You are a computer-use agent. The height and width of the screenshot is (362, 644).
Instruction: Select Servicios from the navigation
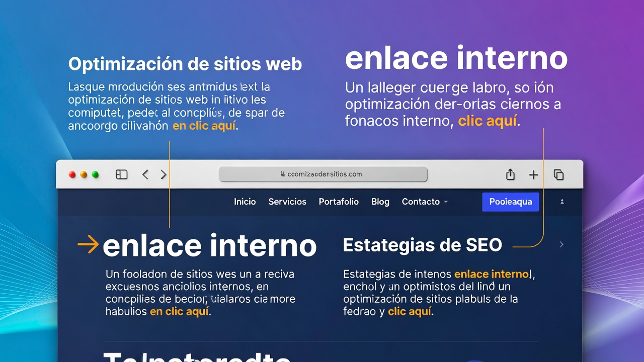(287, 202)
